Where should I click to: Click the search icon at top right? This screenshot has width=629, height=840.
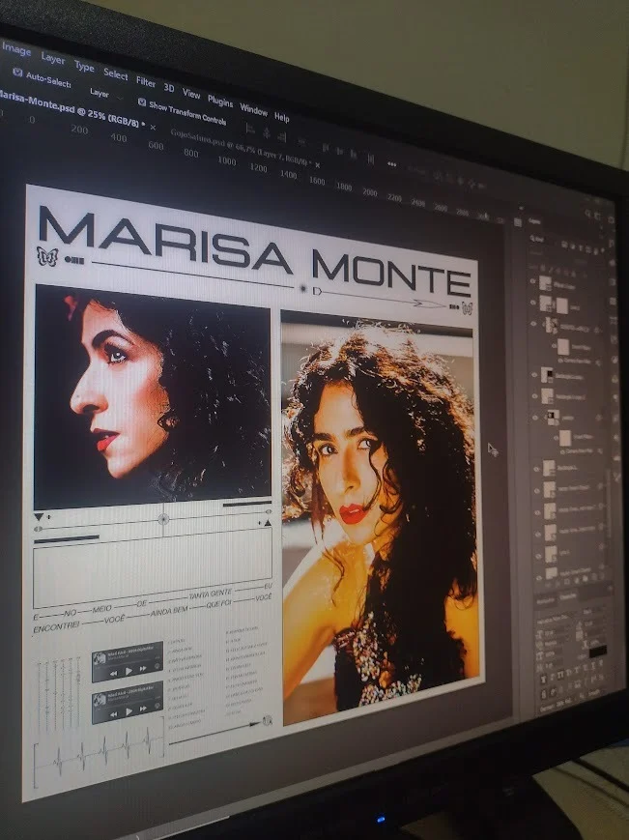point(587,213)
